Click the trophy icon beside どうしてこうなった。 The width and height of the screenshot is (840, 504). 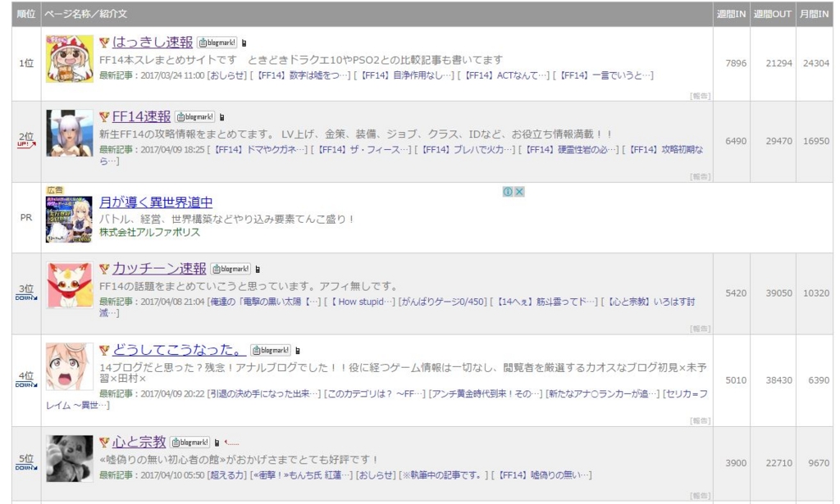point(104,350)
